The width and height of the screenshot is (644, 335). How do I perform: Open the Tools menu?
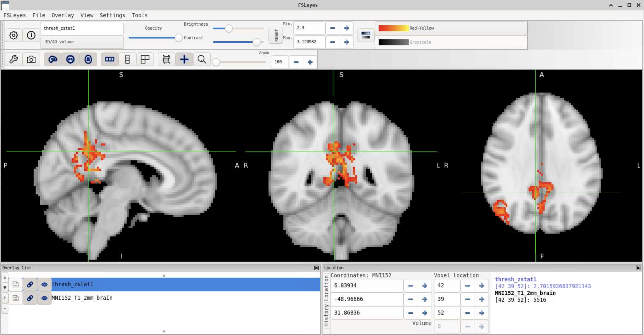139,15
